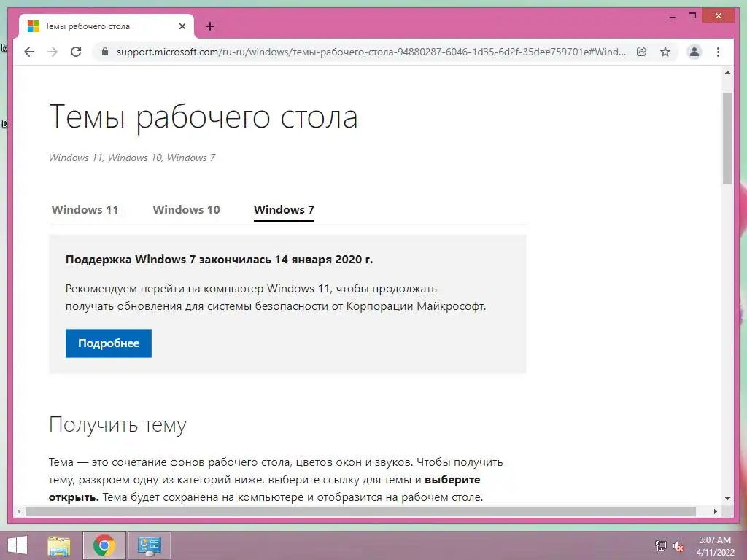Bookmark this page with star icon
Screen dimensions: 747x560
click(x=665, y=52)
